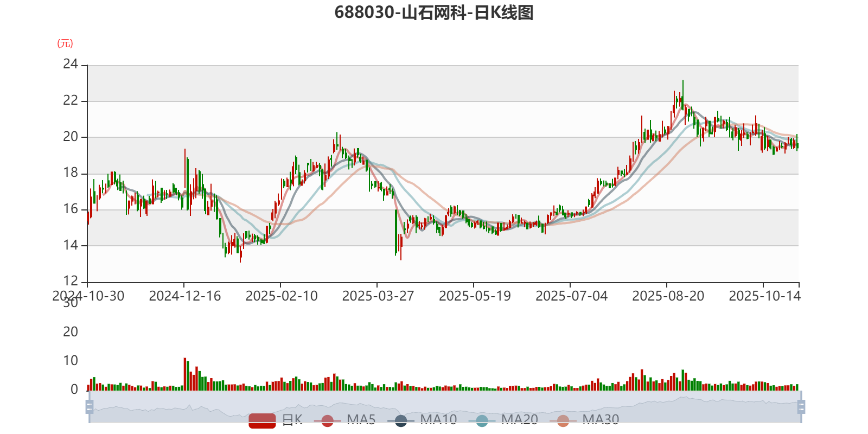
Task: Click the 22 price axis label
Action: coord(71,100)
